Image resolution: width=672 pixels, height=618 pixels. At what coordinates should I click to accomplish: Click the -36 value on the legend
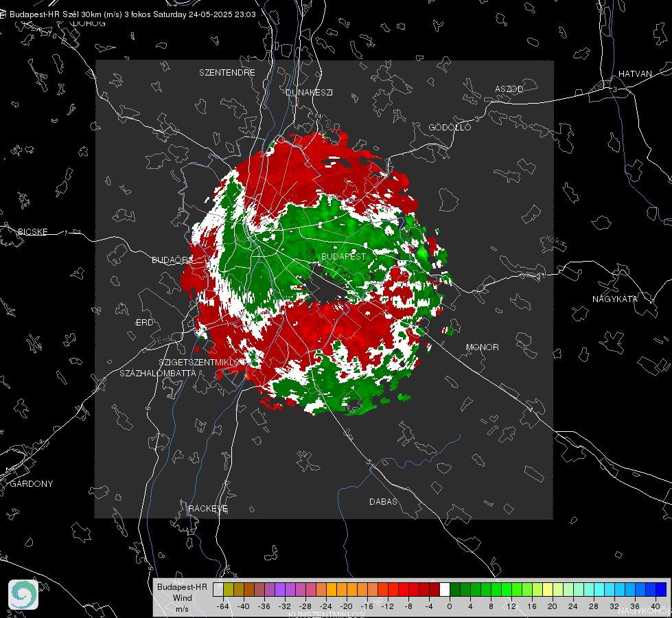click(x=264, y=606)
